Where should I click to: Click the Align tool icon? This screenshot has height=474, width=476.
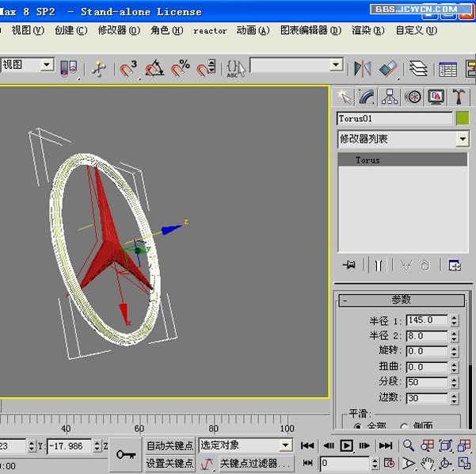[x=389, y=69]
